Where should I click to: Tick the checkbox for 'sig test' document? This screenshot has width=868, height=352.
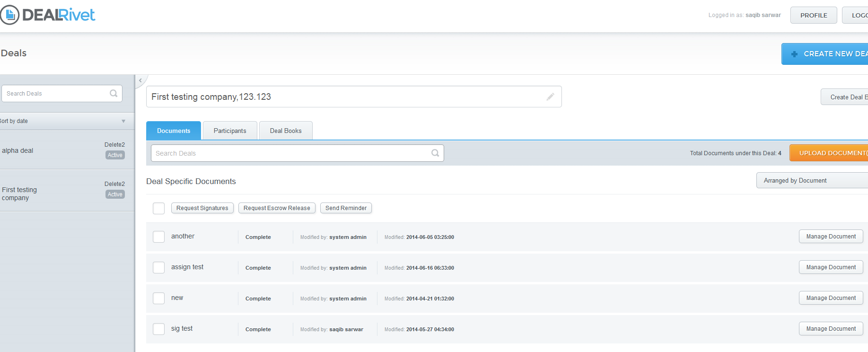coord(158,329)
